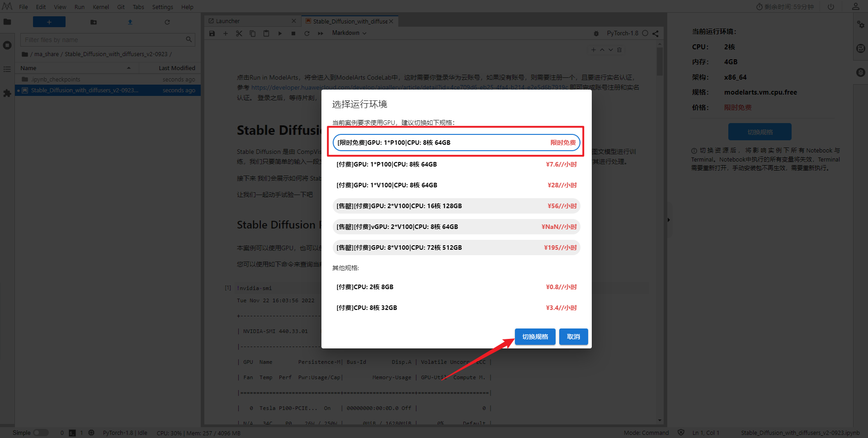The width and height of the screenshot is (868, 438).
Task: Move the cell down with the arrow icon
Action: pyautogui.click(x=611, y=50)
